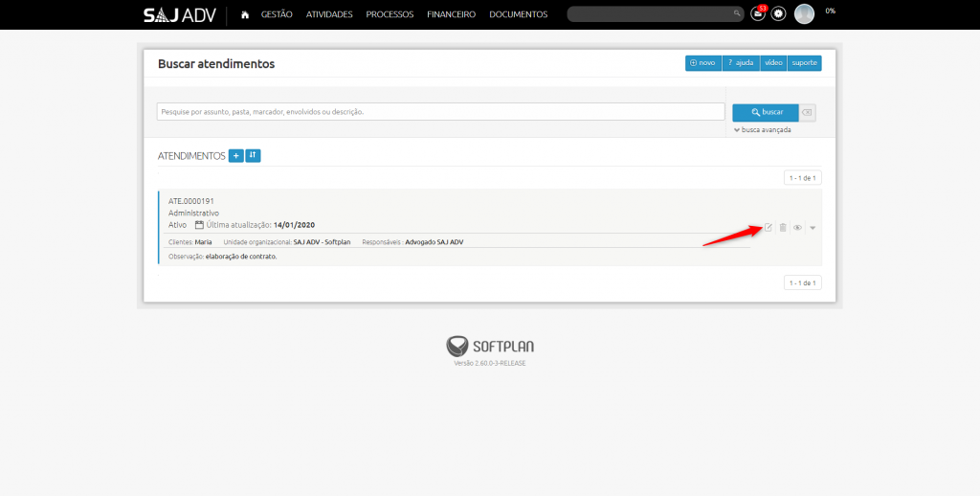Open the GESTÃO menu
Screen dimensions: 980x496
click(x=277, y=14)
